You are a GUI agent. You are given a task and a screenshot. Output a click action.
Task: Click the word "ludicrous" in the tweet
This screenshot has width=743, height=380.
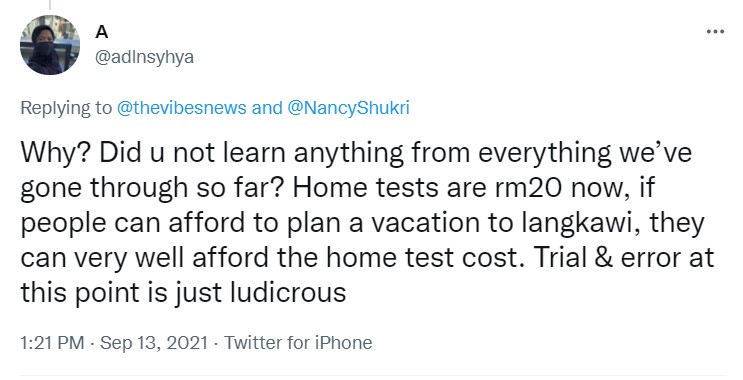(288, 292)
